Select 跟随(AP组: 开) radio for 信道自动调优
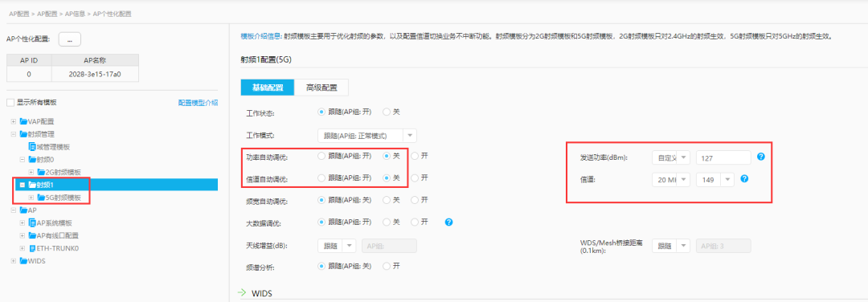Image resolution: width=868 pixels, height=302 pixels. coord(321,178)
